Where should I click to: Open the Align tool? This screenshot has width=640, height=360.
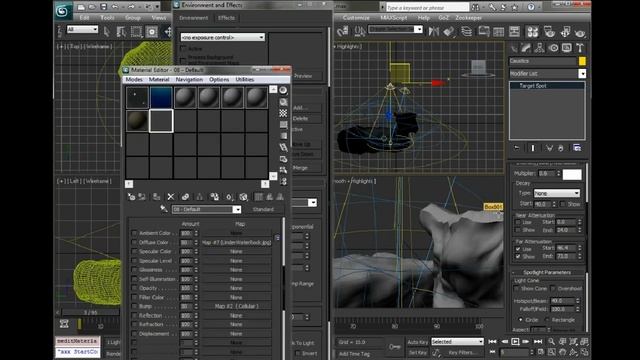(449, 31)
